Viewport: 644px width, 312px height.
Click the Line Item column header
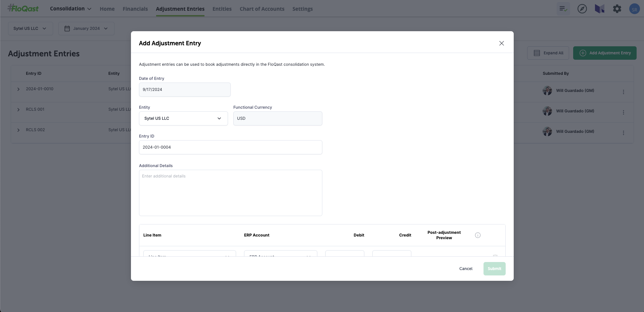(x=152, y=235)
